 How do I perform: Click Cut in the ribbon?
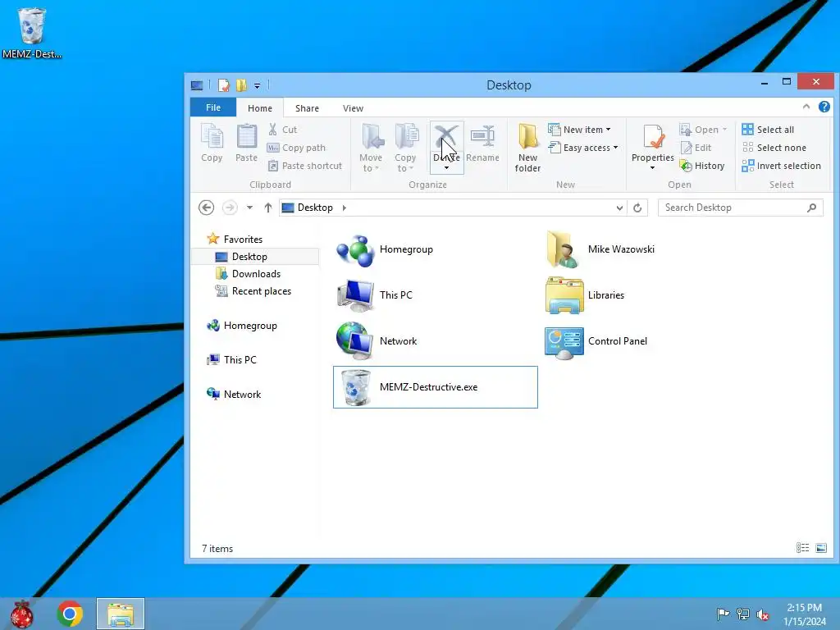[282, 130]
